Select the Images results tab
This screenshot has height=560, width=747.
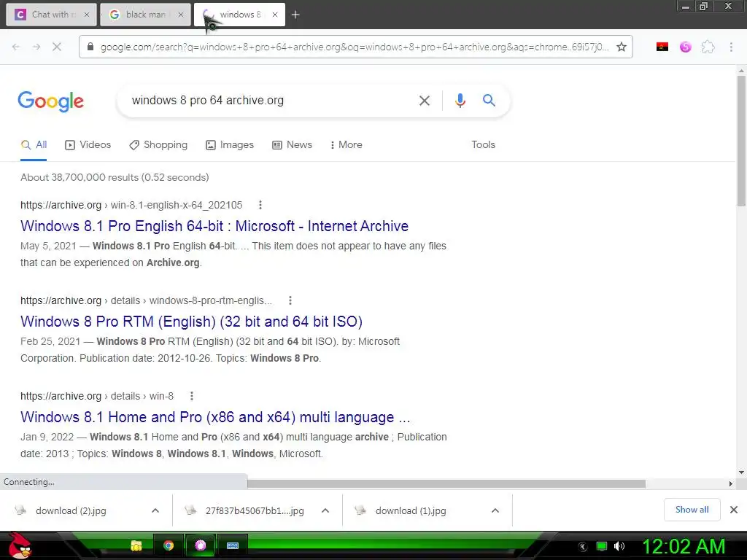tap(230, 145)
